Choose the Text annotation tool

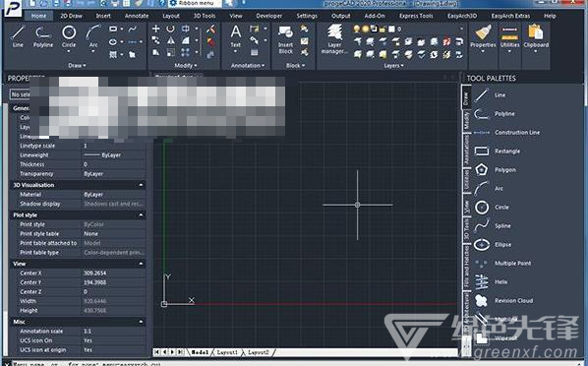236,37
